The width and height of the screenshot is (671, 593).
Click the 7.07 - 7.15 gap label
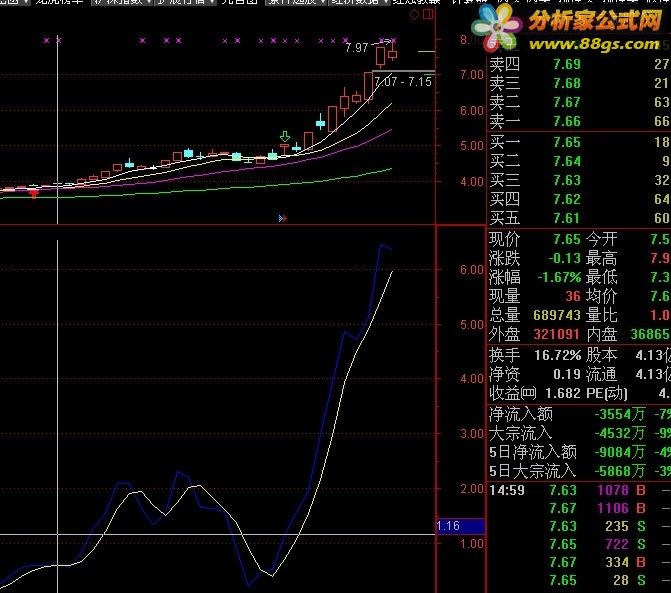tap(403, 82)
